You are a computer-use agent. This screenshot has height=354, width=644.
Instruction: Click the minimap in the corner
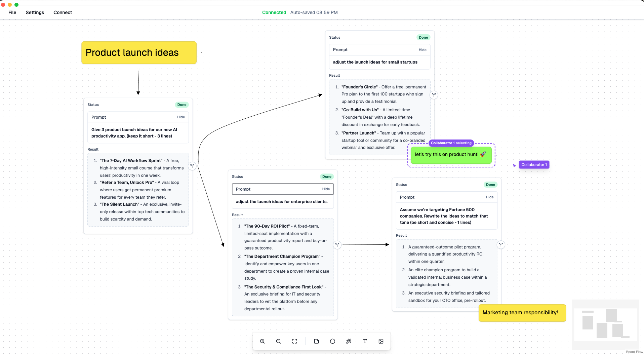point(605,324)
